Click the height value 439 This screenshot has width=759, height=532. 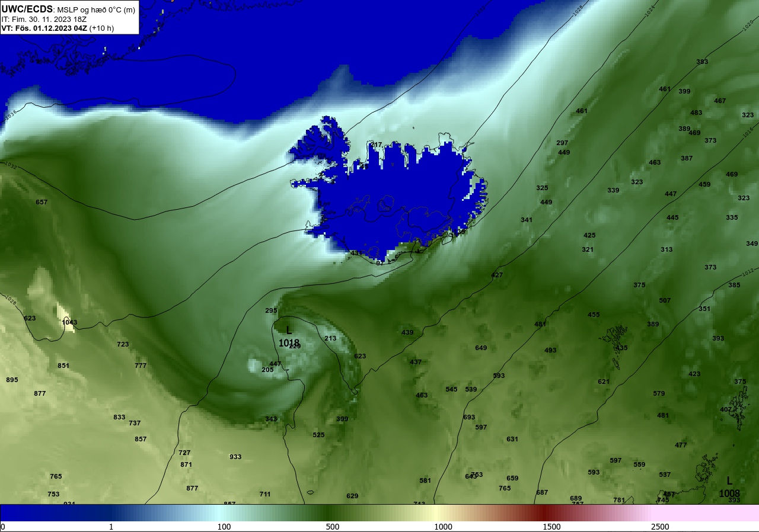tap(407, 332)
